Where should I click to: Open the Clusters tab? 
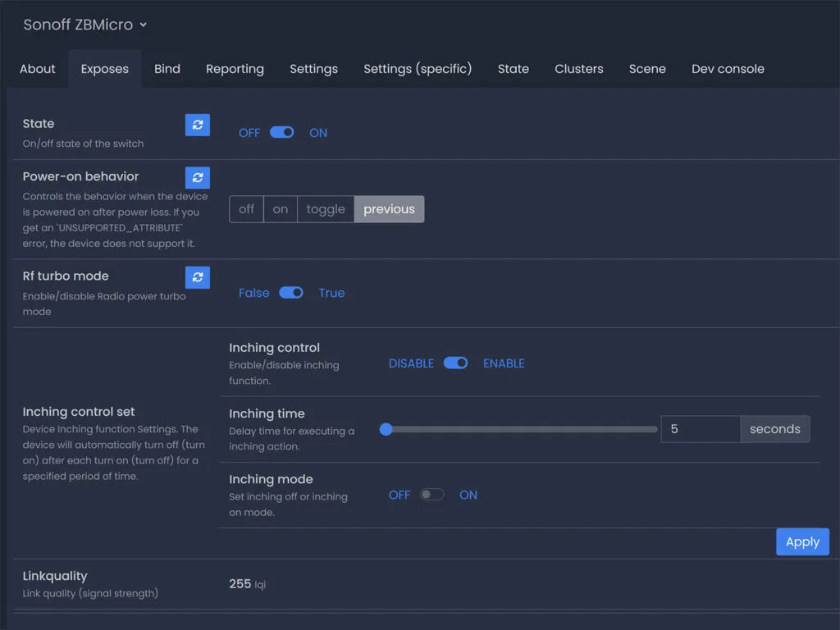point(578,69)
